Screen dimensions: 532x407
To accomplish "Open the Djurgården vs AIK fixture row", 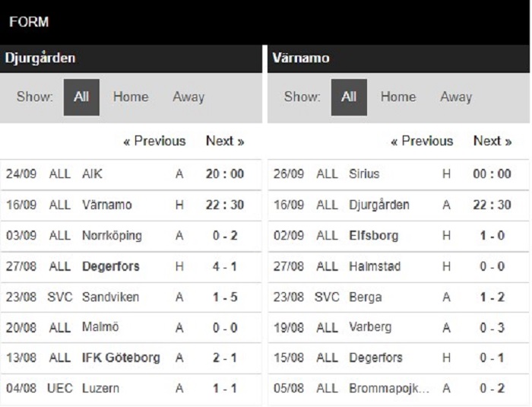I will [131, 174].
